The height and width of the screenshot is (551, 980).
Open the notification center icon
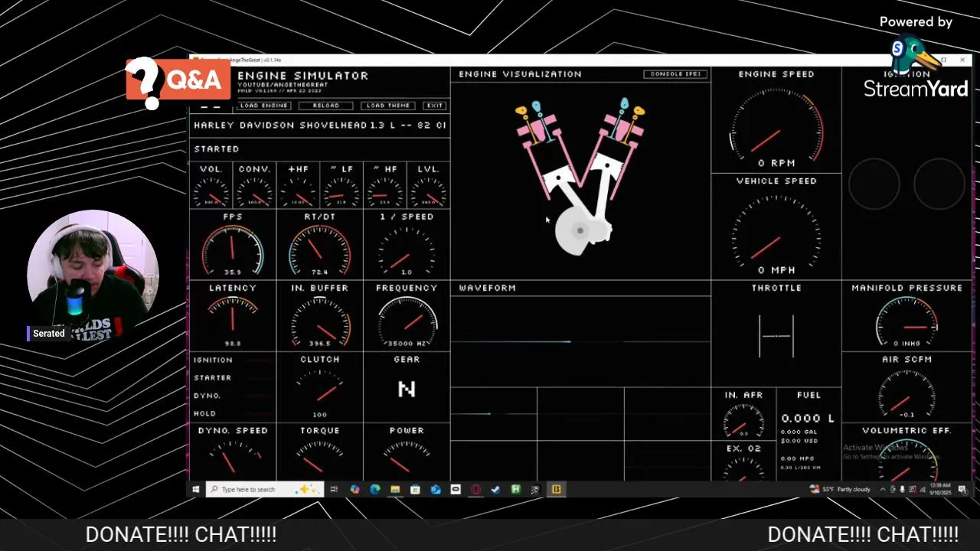[963, 490]
